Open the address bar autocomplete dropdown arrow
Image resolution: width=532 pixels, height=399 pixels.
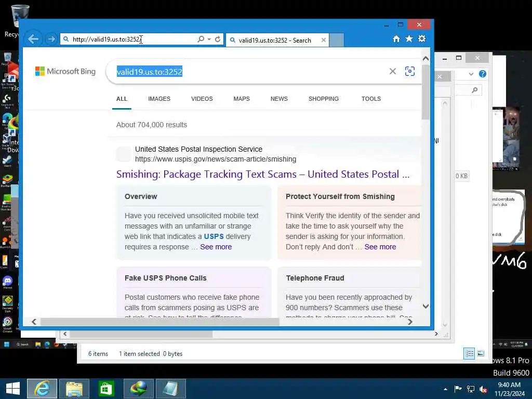[209, 39]
